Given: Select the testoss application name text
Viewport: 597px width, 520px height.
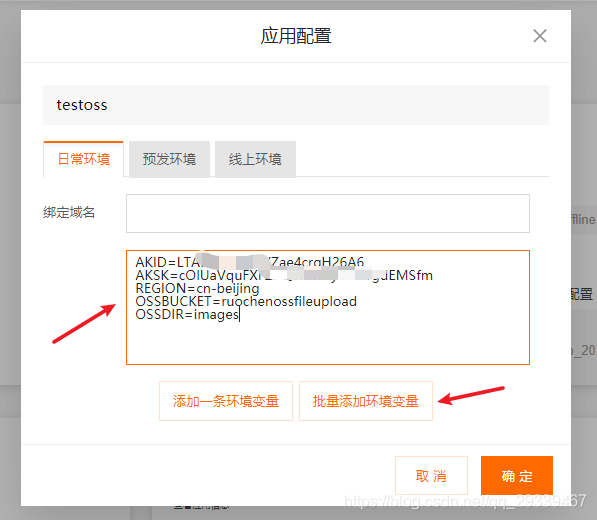Looking at the screenshot, I should click(82, 105).
